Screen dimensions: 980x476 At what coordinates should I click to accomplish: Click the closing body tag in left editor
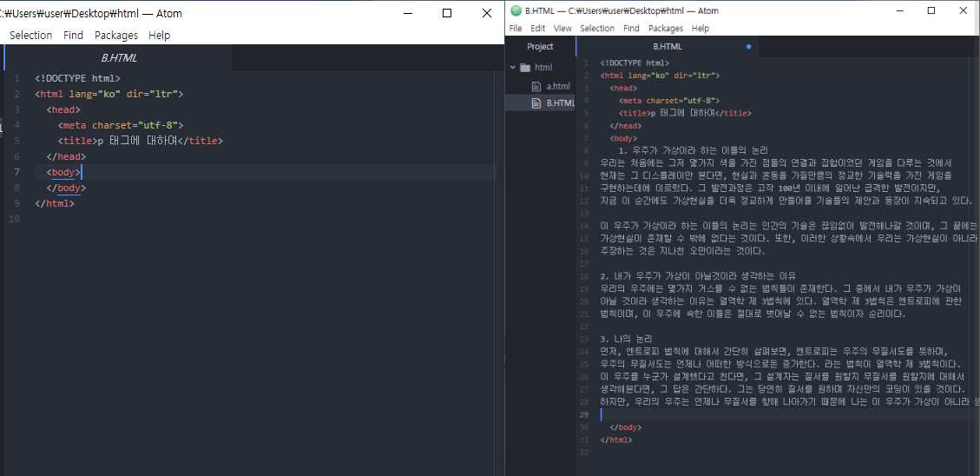66,188
